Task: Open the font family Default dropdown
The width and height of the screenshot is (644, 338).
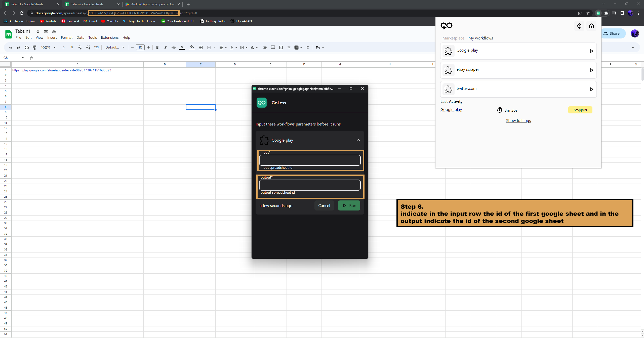Action: 115,48
